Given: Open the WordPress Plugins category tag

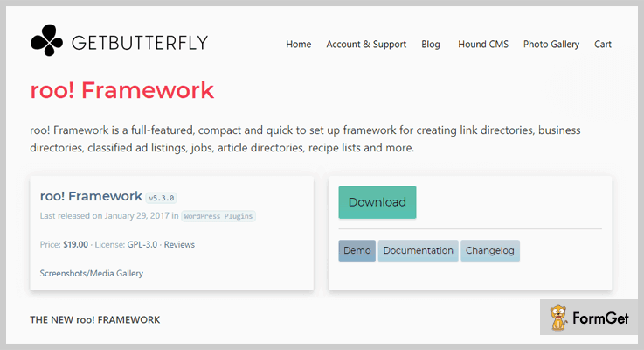Looking at the screenshot, I should coord(218,216).
